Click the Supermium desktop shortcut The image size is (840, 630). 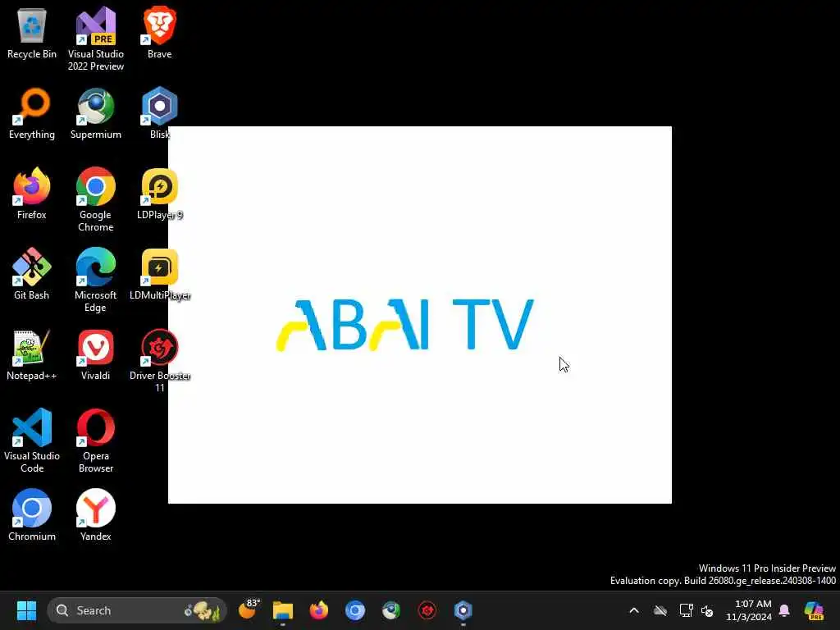(x=95, y=113)
